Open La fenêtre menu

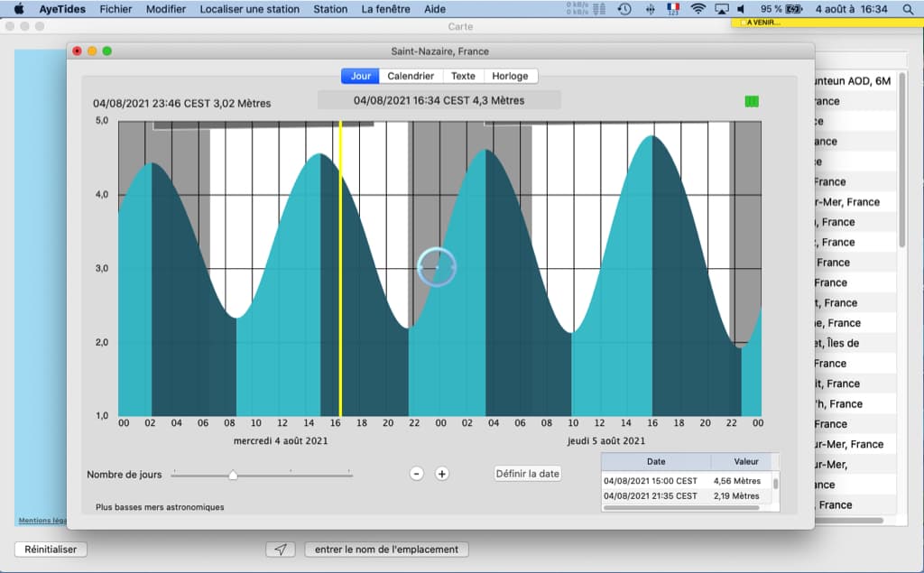coord(385,9)
